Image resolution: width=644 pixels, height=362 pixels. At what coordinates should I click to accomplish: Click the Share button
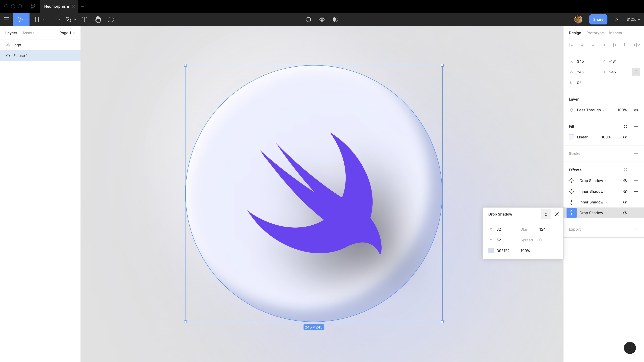click(598, 19)
